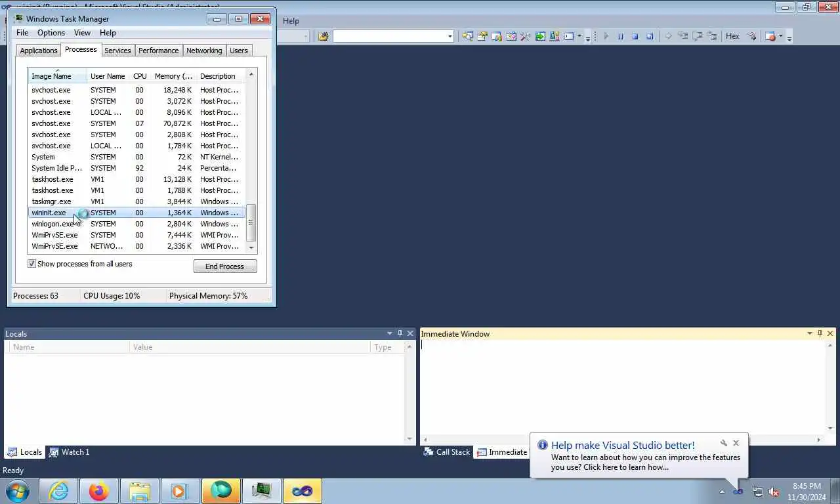Screen dimensions: 840x504
Task: Click the Step Into icon
Action: tap(682, 36)
